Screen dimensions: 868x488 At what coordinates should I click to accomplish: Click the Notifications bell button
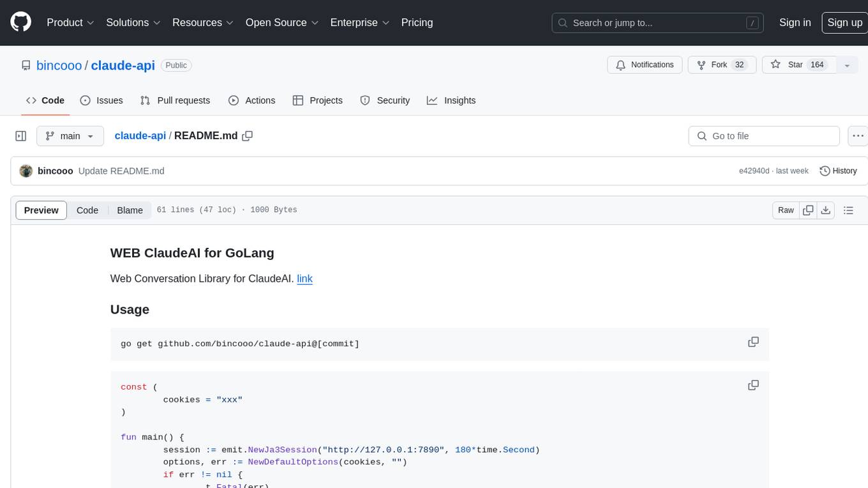click(x=645, y=65)
